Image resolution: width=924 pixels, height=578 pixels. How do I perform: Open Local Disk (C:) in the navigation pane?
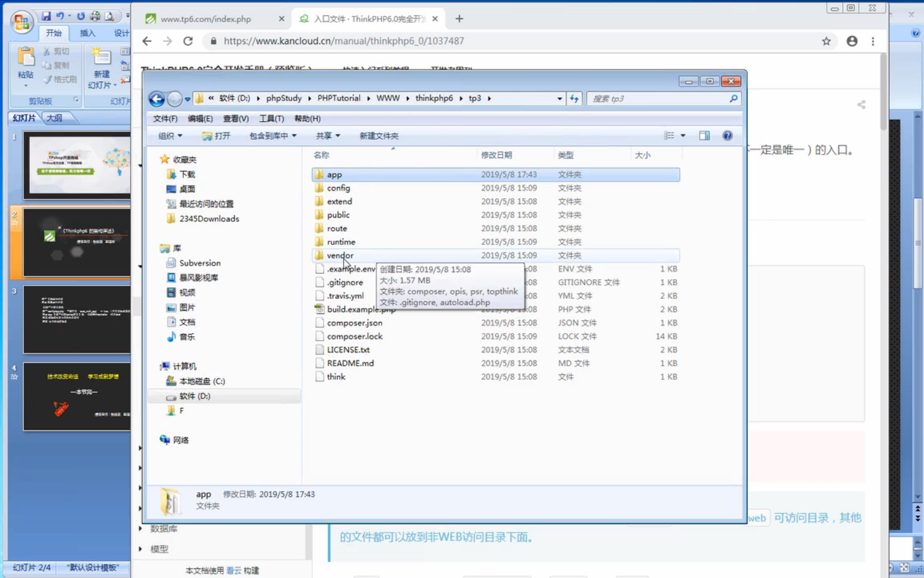[201, 381]
